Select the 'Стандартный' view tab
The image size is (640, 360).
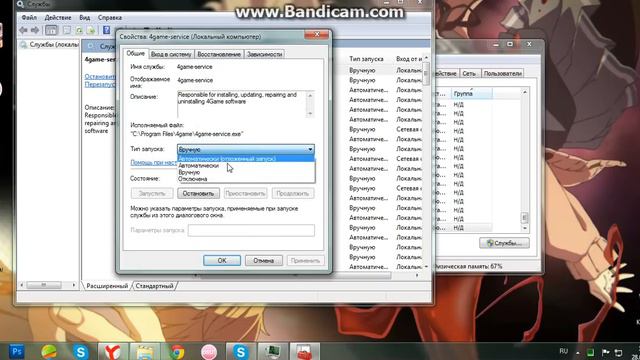[154, 286]
